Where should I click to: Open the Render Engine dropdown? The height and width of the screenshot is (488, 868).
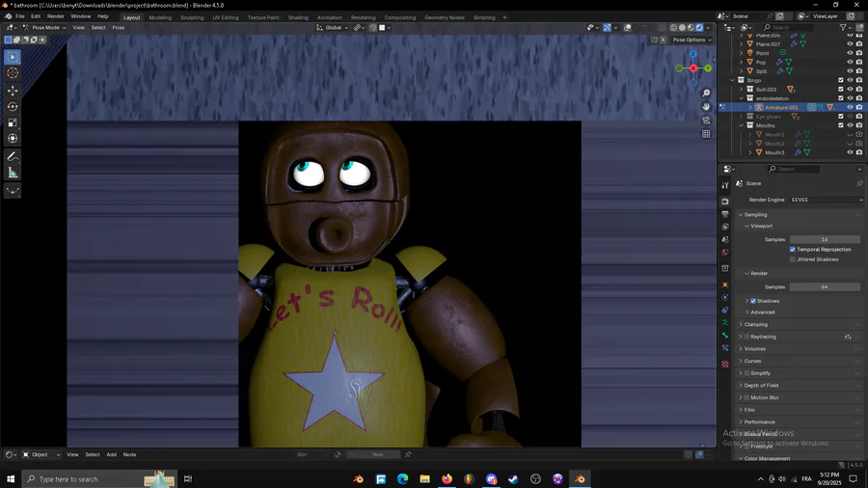click(826, 200)
